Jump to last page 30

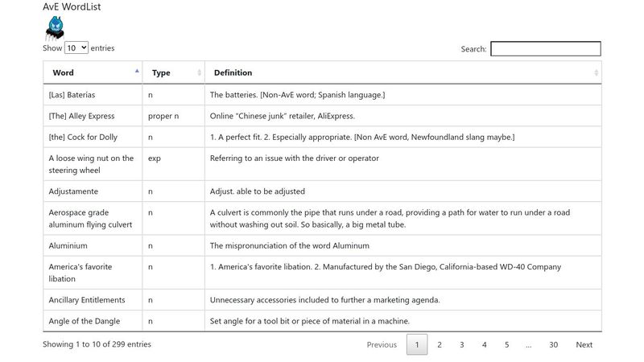click(x=554, y=345)
